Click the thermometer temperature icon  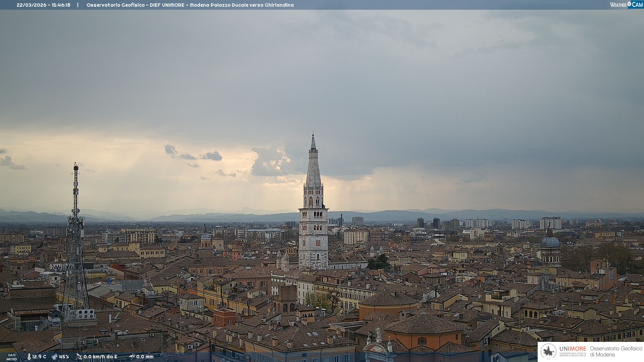tap(29, 357)
